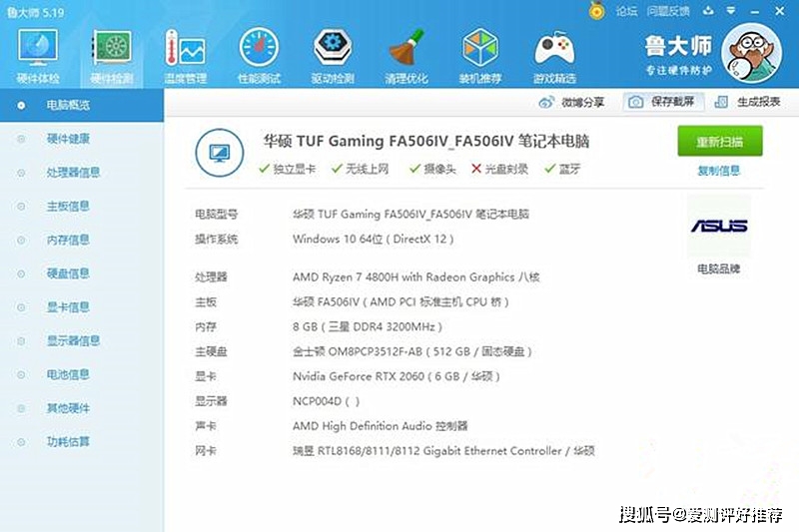Open 论坛 forum link
Image resolution: width=799 pixels, height=532 pixels.
pyautogui.click(x=626, y=11)
